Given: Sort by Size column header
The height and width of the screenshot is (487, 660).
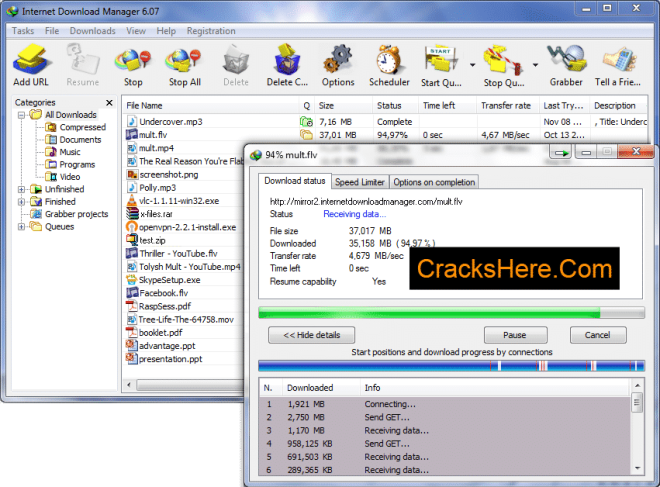Looking at the screenshot, I should tap(344, 106).
